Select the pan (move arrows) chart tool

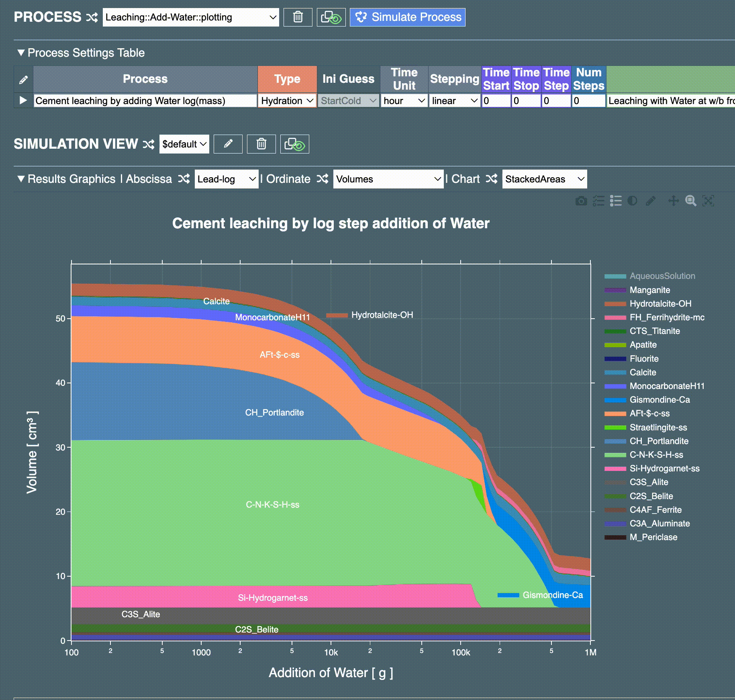click(x=673, y=201)
